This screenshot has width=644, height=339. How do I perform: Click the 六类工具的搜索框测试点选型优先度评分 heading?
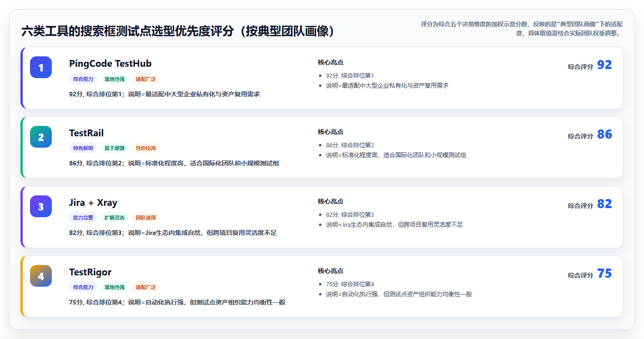tap(179, 31)
